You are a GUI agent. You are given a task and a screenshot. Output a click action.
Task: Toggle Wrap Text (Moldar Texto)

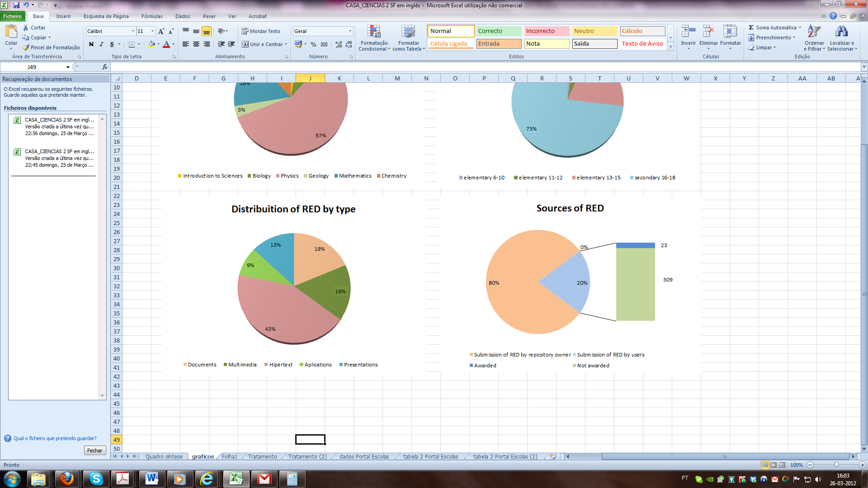tap(261, 31)
